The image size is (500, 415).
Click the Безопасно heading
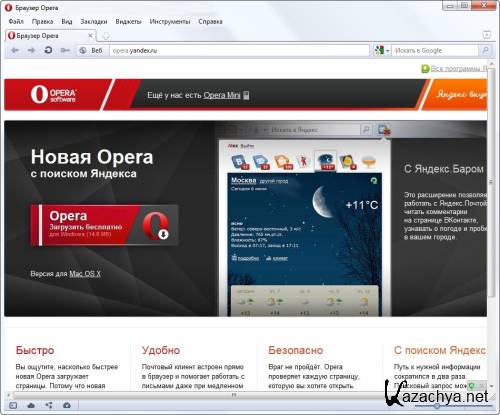tap(296, 350)
